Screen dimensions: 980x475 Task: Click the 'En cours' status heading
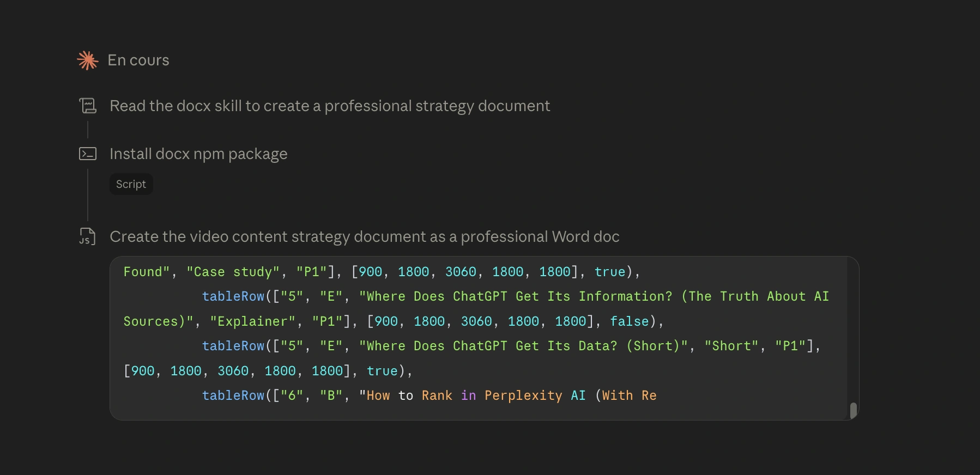pos(138,60)
